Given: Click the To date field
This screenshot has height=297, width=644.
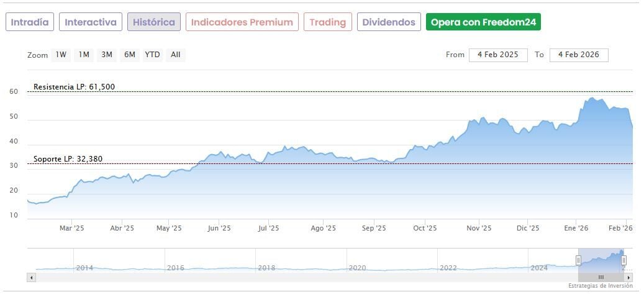Looking at the screenshot, I should (x=578, y=55).
